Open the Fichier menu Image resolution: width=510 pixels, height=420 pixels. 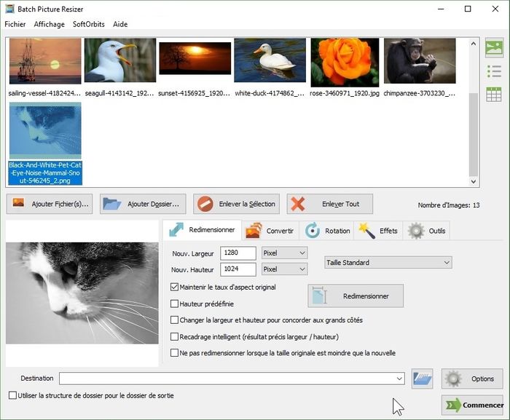(15, 24)
